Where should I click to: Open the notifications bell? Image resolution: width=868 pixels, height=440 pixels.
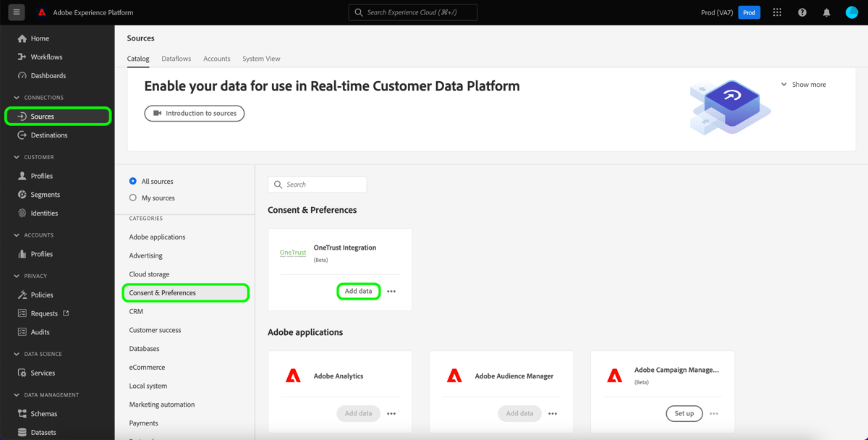click(x=826, y=12)
